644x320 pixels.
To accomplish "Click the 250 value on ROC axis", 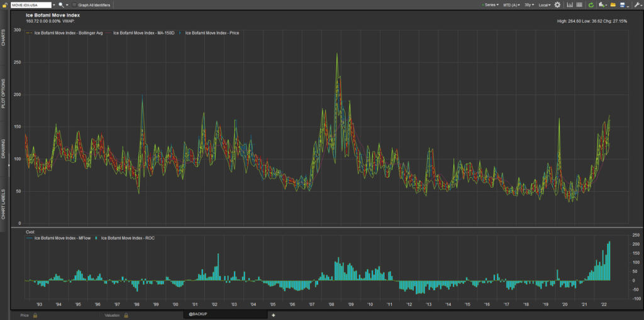I will tap(635, 234).
